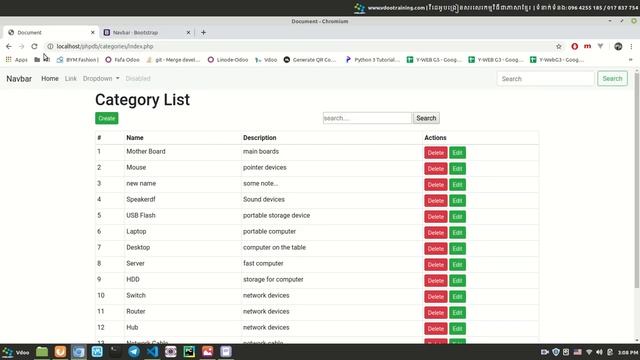
Task: Open the image viewer icon in taskbar
Action: [x=207, y=352]
